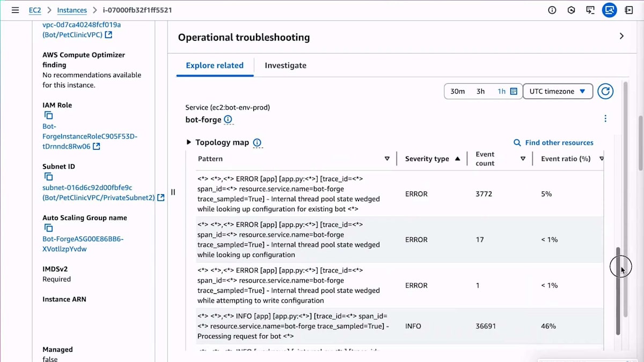Copy the Auto Scaling Group name

point(48,228)
